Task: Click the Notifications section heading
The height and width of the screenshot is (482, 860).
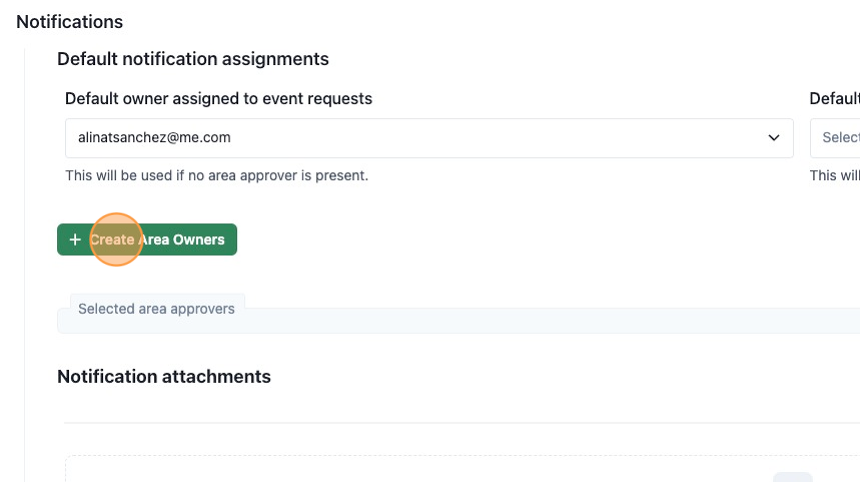Action: point(70,22)
